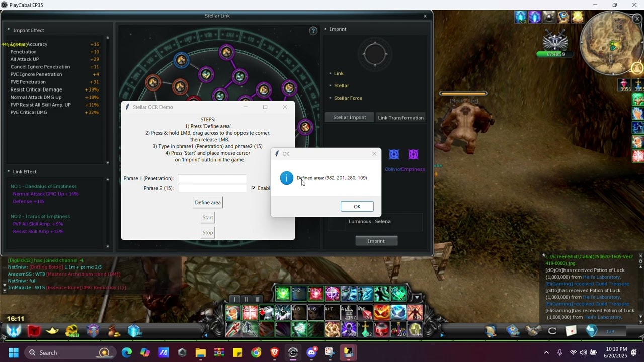Image resolution: width=644 pixels, height=362 pixels.
Task: Click the green 07:48:59 timer bar
Action: point(555,54)
